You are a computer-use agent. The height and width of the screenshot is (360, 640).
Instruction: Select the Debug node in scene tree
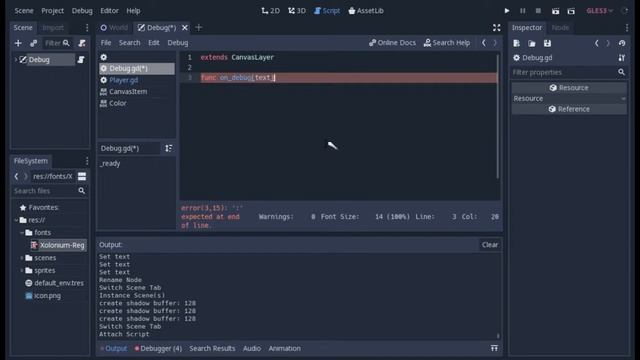[39, 60]
